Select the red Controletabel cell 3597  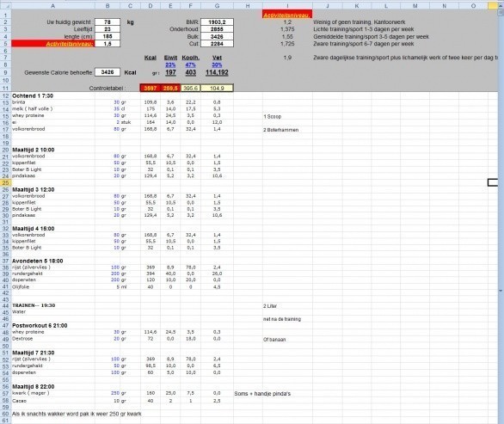151,88
